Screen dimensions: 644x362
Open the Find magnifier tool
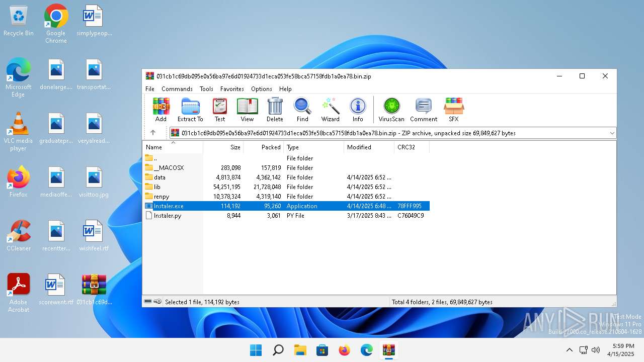[302, 110]
